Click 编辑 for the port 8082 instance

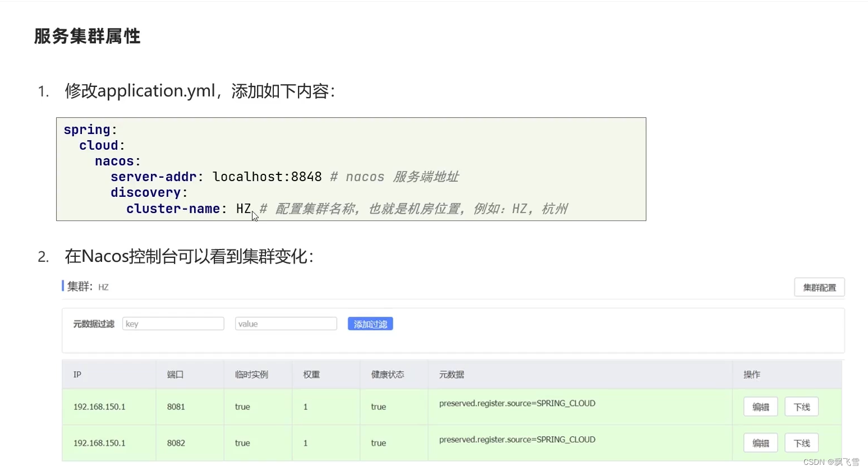click(x=761, y=443)
